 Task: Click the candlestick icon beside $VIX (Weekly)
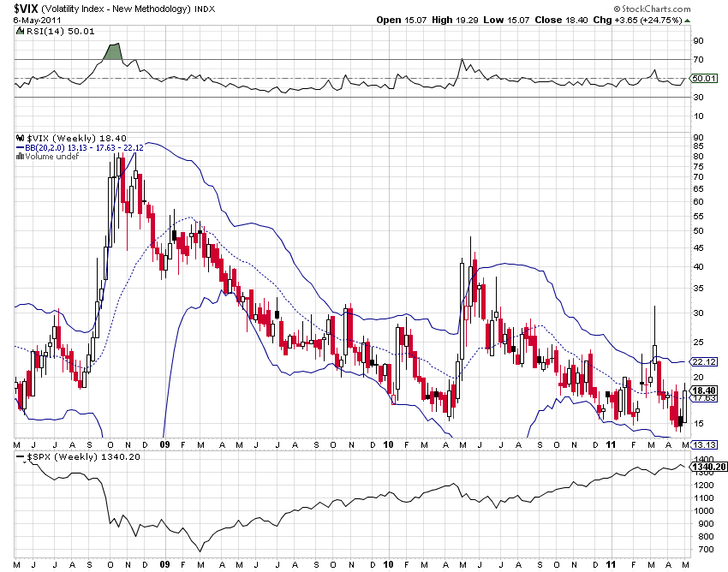pos(21,138)
